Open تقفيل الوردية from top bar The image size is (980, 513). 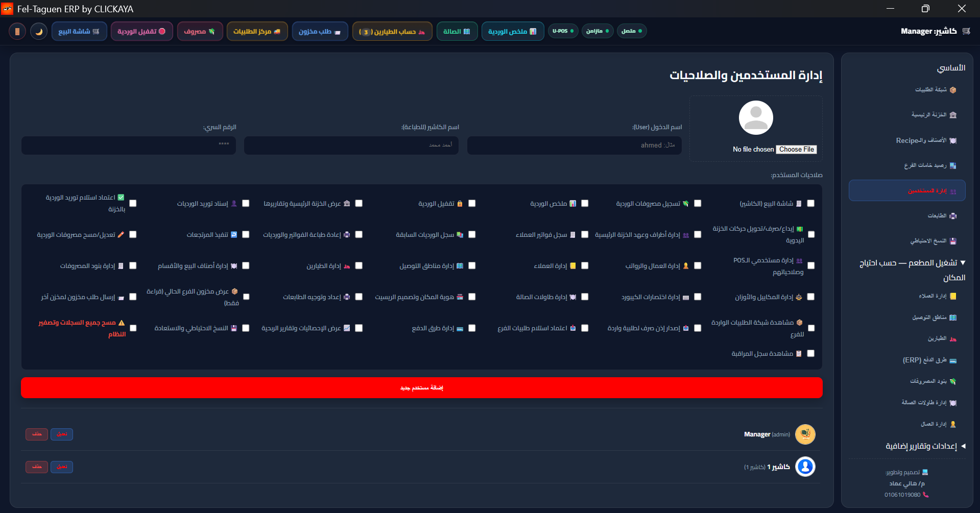click(142, 32)
